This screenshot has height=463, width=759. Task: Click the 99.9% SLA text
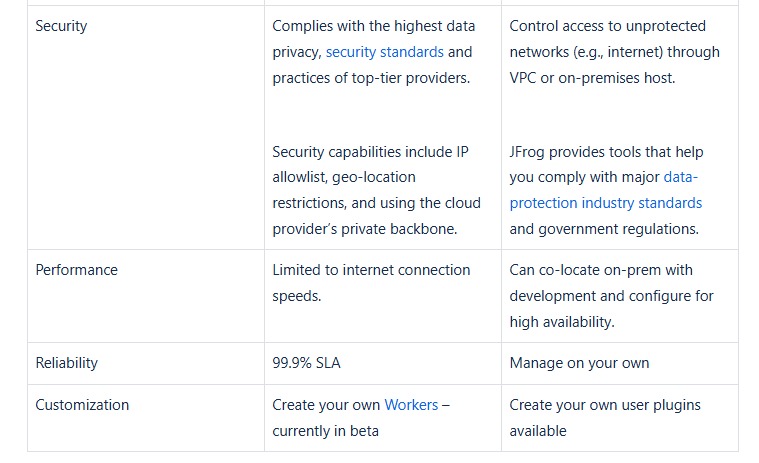point(306,363)
